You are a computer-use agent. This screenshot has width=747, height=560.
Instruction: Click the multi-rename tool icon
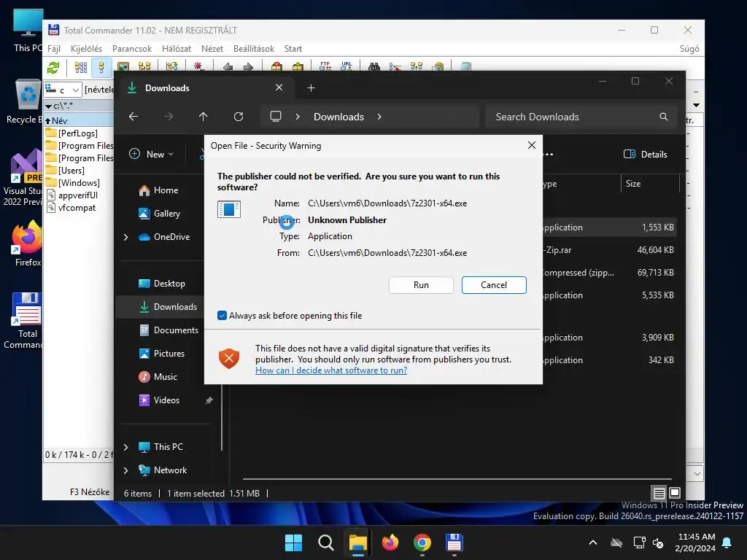(x=395, y=67)
